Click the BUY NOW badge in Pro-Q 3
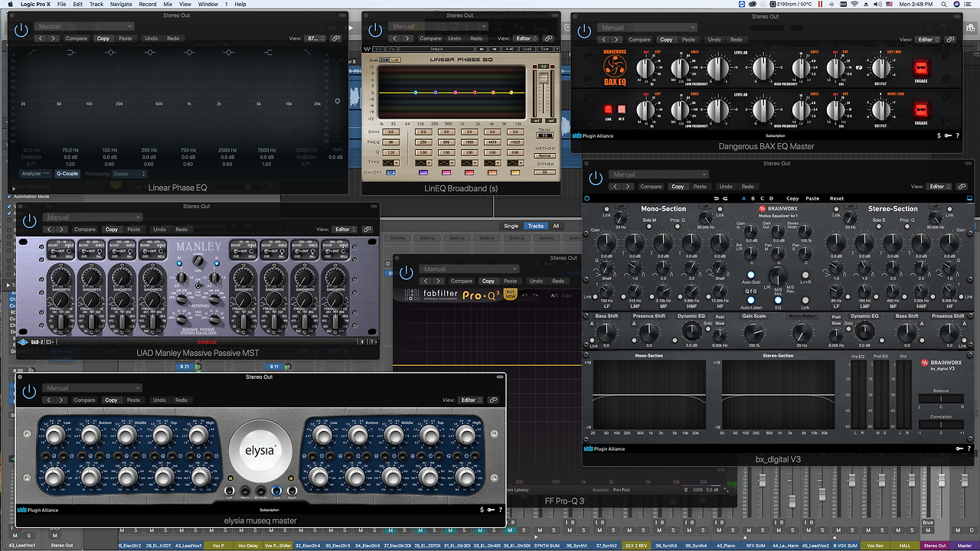 (x=510, y=294)
